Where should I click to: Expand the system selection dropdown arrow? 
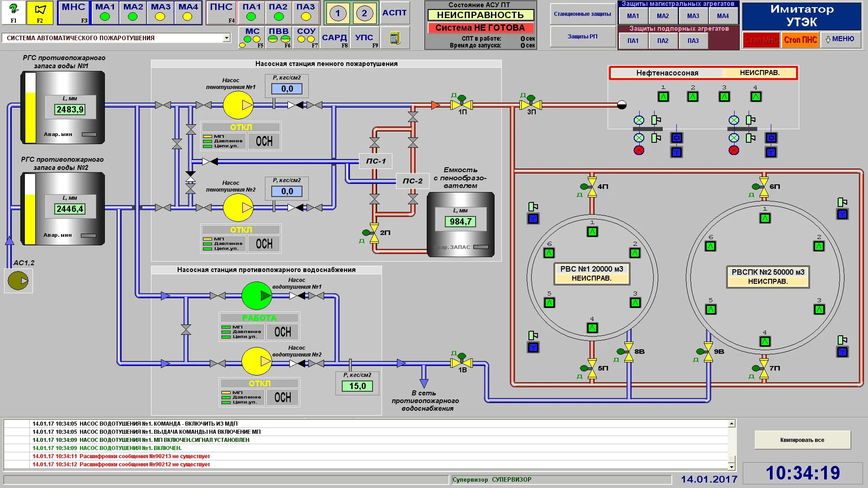coord(226,38)
